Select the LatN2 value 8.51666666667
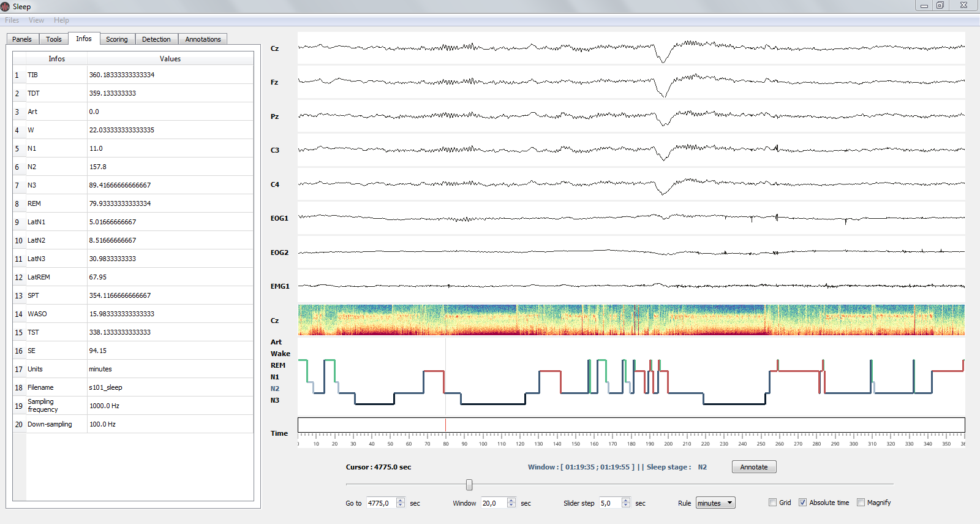This screenshot has height=524, width=980. 113,240
